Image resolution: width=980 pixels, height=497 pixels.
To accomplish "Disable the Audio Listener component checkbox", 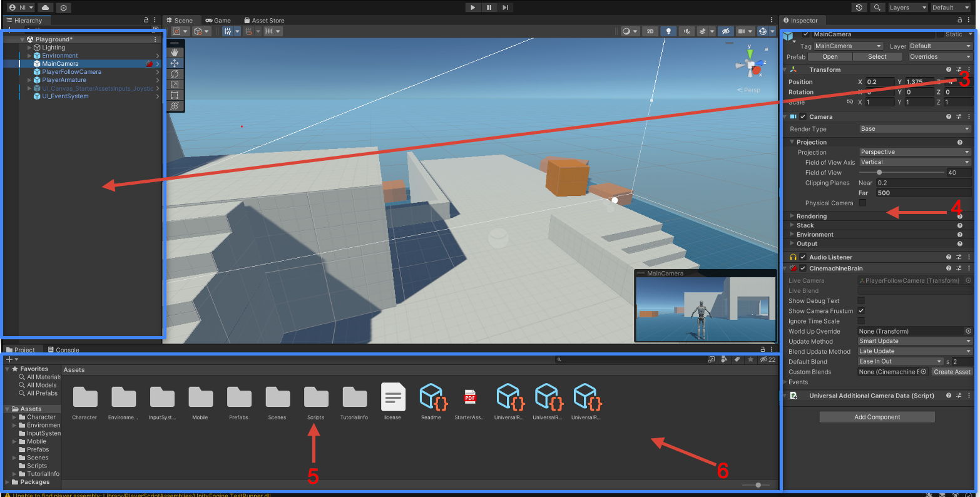I will 803,257.
